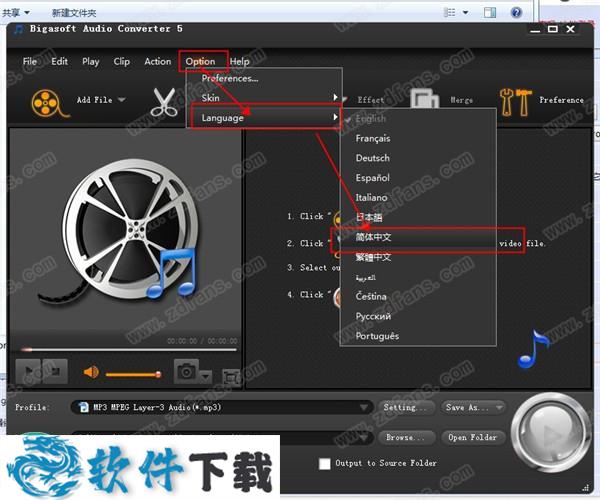The width and height of the screenshot is (600, 500).
Task: Open the Edit menu
Action: [59, 62]
